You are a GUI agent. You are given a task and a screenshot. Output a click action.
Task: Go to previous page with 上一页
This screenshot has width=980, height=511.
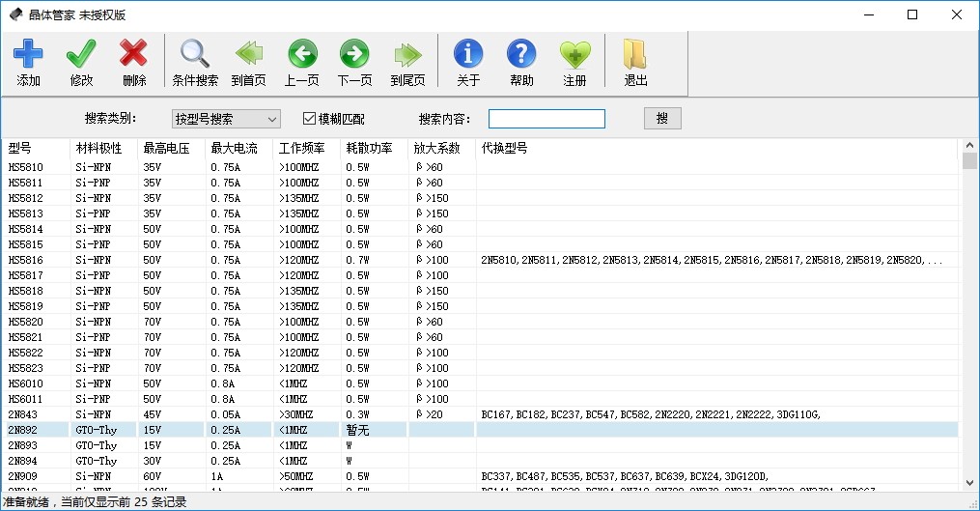[302, 54]
